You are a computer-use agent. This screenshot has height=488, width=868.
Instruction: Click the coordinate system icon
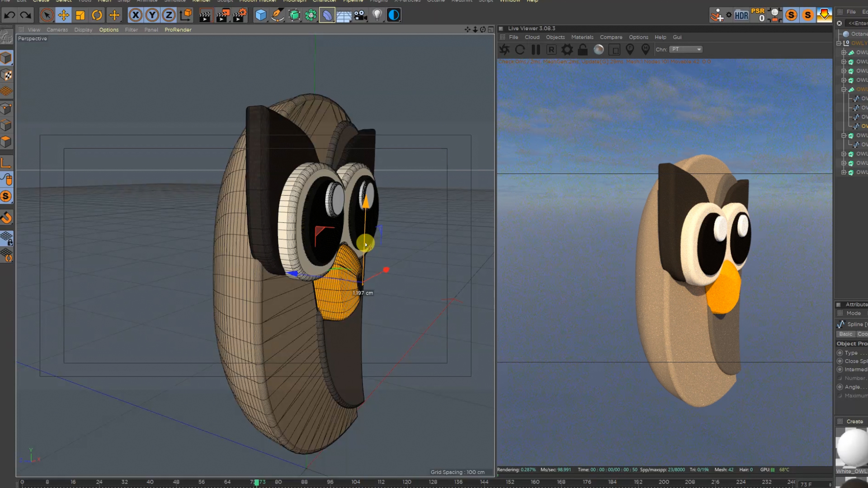pyautogui.click(x=185, y=15)
